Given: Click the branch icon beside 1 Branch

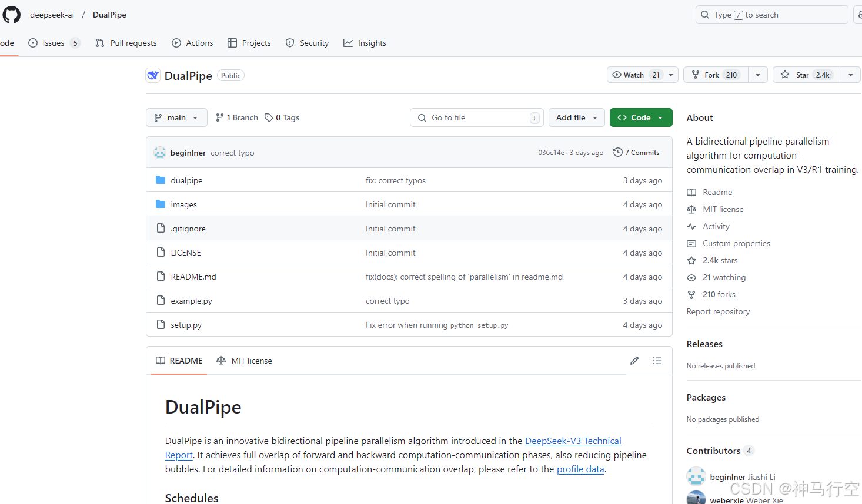Looking at the screenshot, I should pyautogui.click(x=220, y=117).
